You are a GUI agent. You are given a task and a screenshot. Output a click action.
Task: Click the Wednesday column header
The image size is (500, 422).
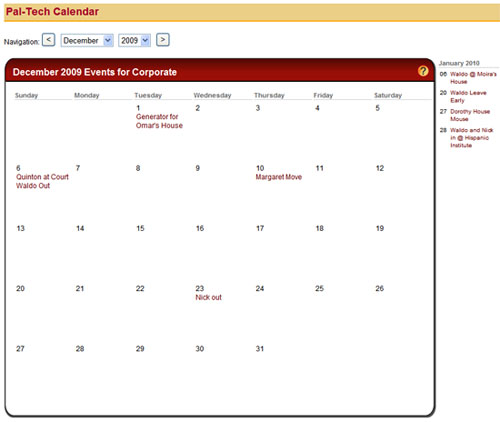212,95
